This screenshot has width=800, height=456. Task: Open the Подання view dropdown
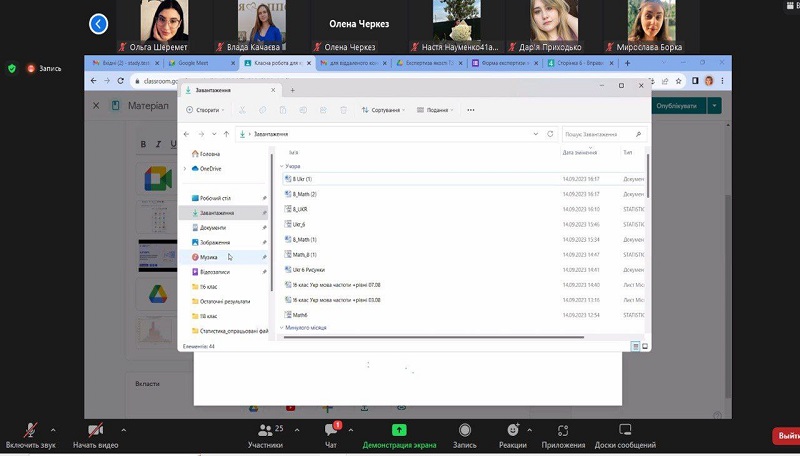click(x=435, y=110)
